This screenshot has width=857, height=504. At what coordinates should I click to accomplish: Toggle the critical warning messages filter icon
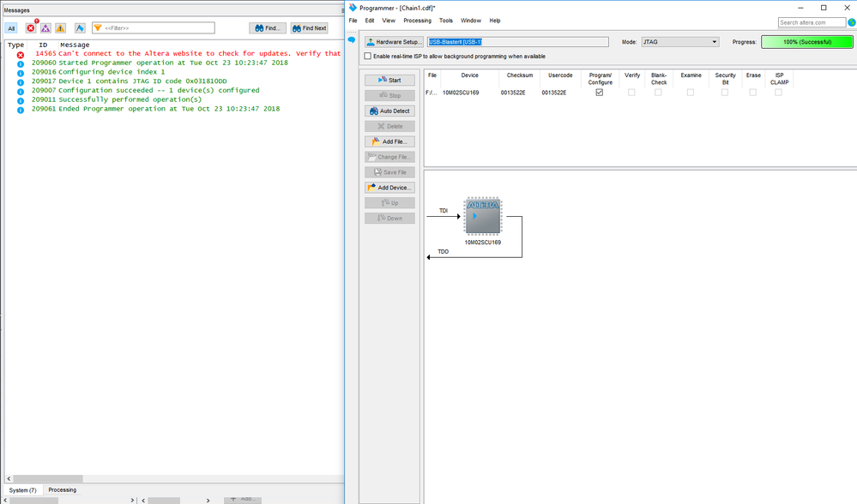pyautogui.click(x=46, y=27)
